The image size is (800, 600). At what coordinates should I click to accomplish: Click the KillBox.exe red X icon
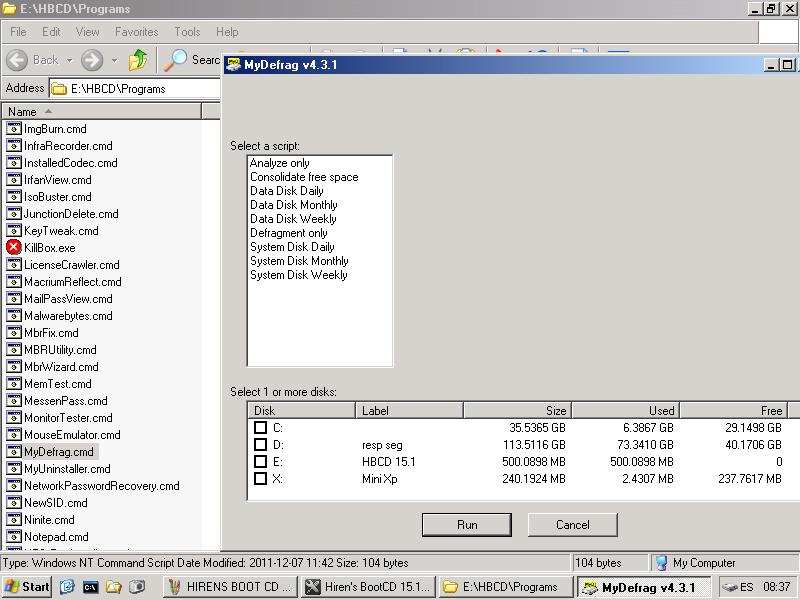click(14, 247)
